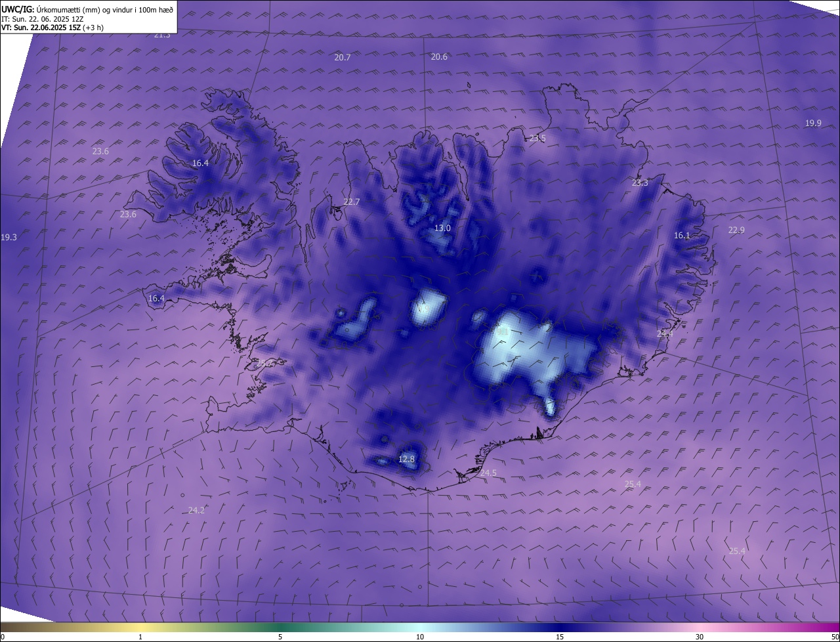Click the 12.8 value label
Screen dimensions: 840x642
coord(406,460)
